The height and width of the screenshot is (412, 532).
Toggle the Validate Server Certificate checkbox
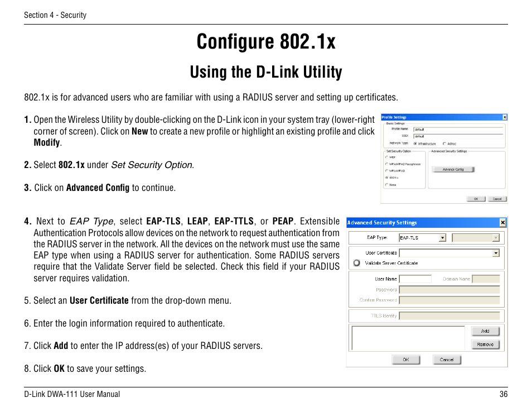tap(356, 263)
